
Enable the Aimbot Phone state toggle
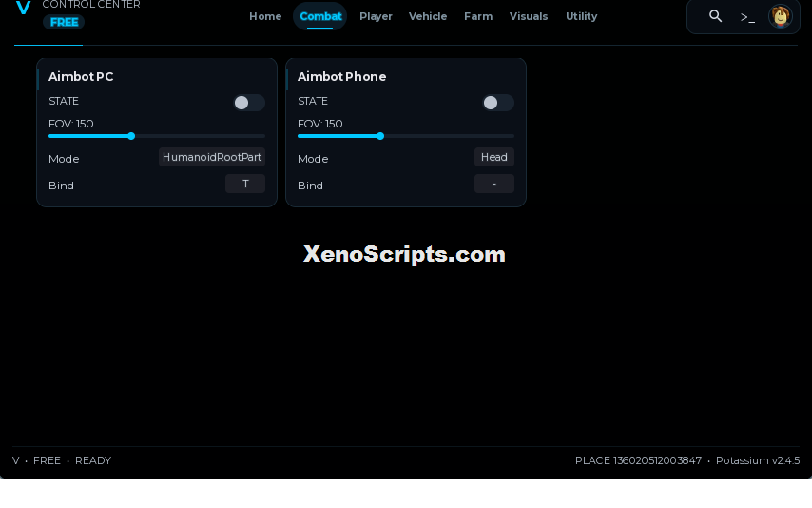tap(497, 103)
